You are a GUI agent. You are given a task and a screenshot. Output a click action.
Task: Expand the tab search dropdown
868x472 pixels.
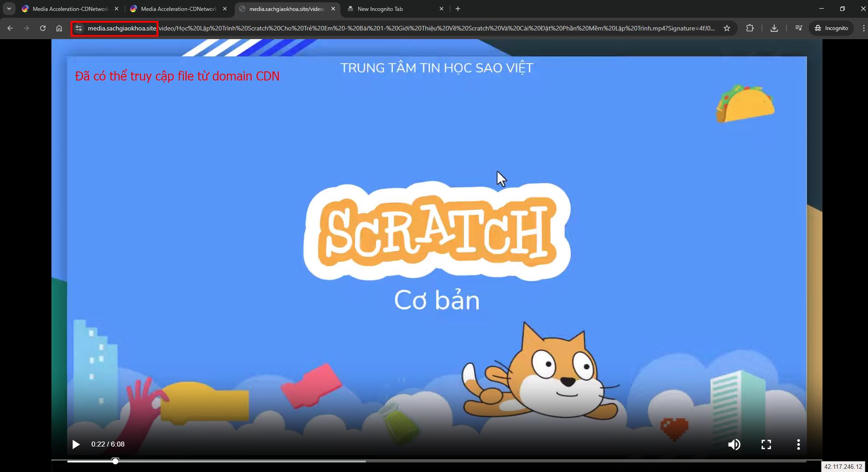click(9, 9)
